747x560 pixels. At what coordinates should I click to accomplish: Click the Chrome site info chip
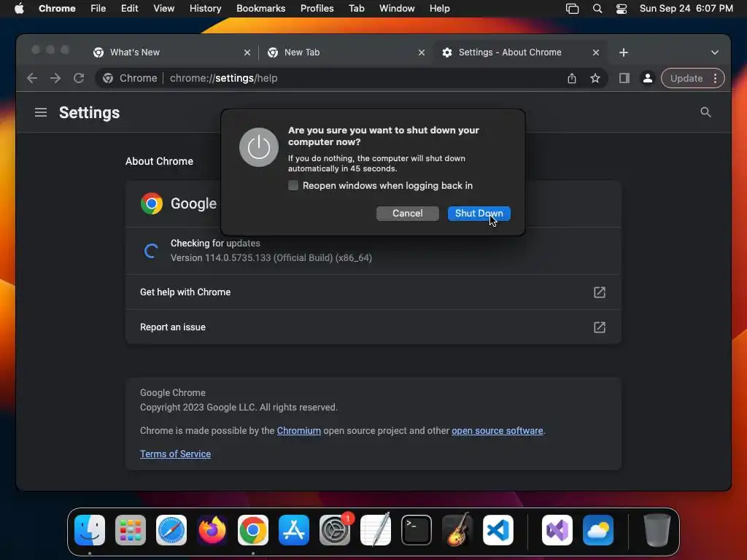[130, 78]
